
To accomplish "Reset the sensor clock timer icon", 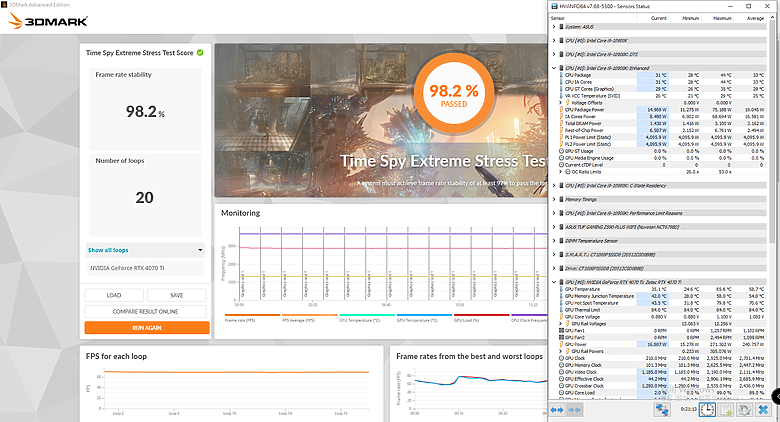I will click(707, 410).
